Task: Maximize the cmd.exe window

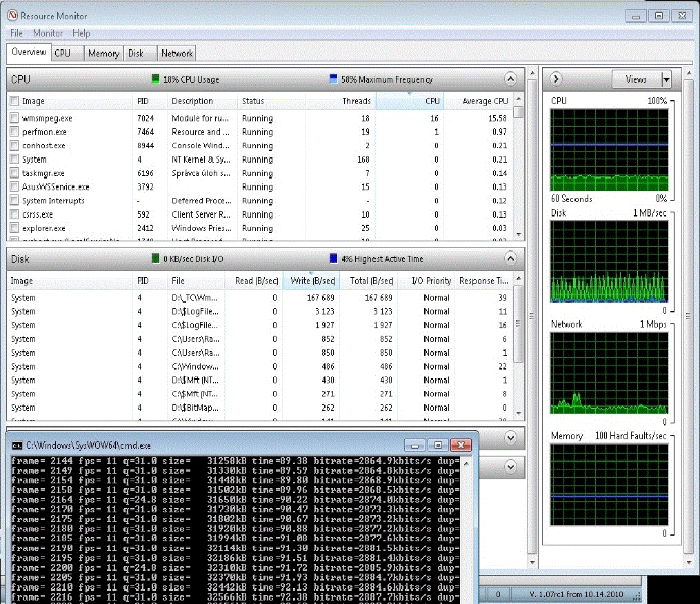Action: pyautogui.click(x=438, y=445)
